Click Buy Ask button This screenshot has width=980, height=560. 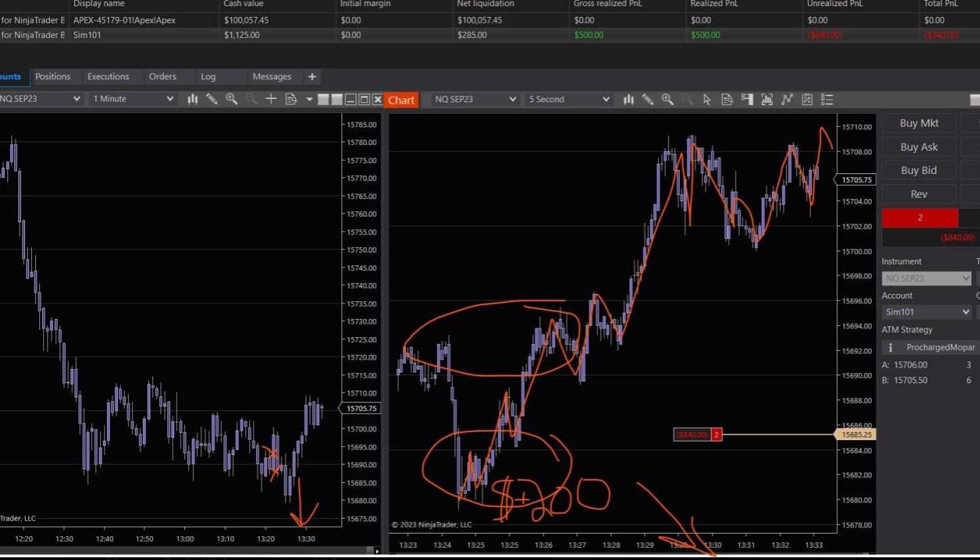tap(919, 147)
